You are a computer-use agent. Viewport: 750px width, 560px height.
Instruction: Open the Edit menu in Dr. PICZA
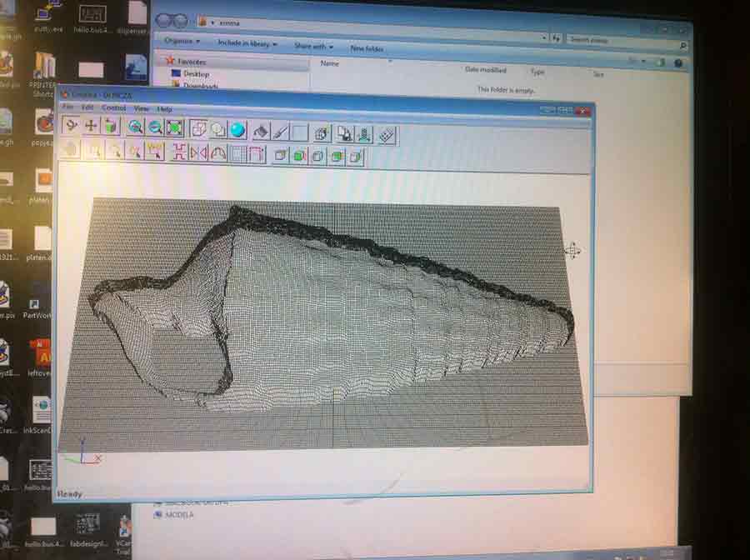tap(87, 107)
